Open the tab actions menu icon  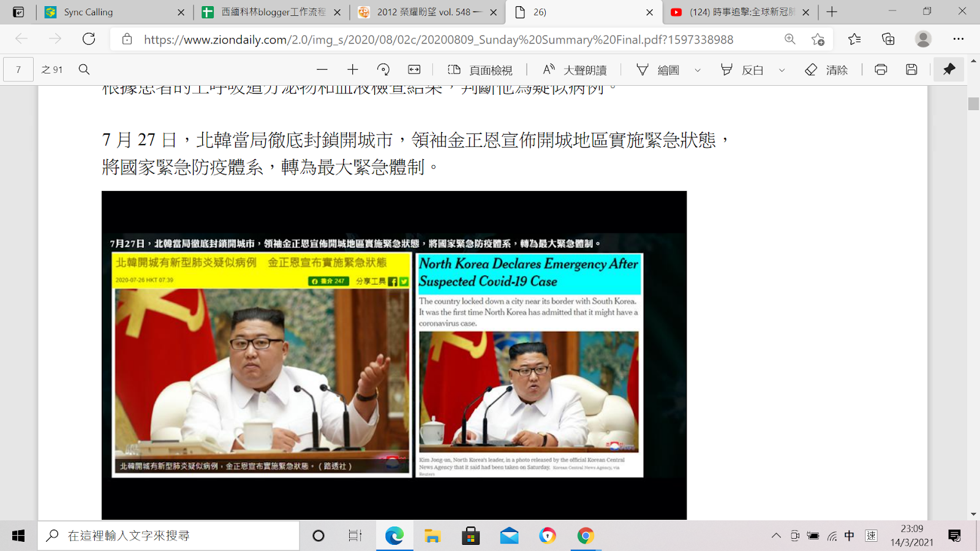click(18, 12)
